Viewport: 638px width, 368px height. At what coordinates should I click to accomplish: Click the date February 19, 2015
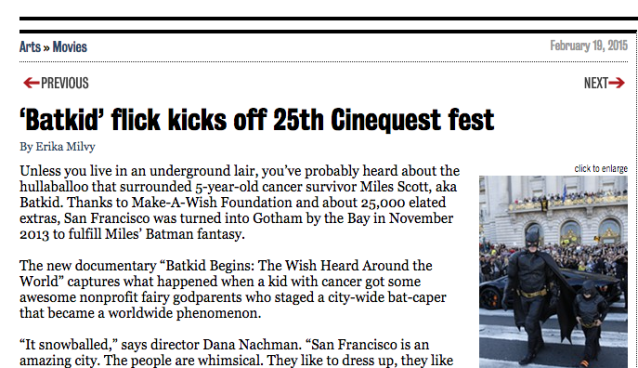[x=589, y=46]
